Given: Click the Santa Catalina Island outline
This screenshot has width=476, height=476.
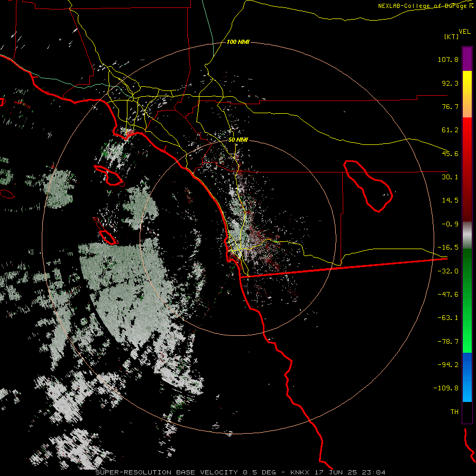Looking at the screenshot, I should (109, 176).
